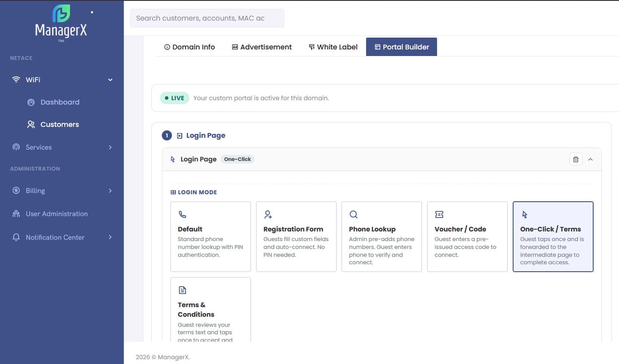Pick the Voucher / Code login mode
The width and height of the screenshot is (619, 364).
click(x=467, y=237)
